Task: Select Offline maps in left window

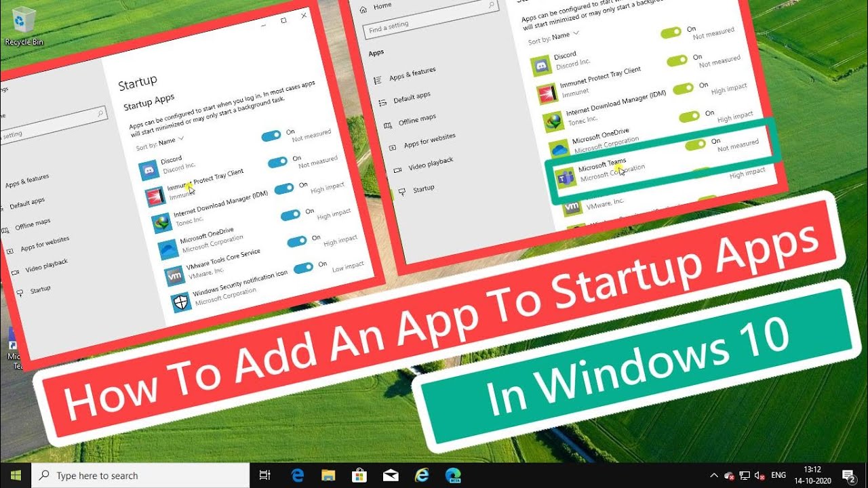Action: coord(27,226)
